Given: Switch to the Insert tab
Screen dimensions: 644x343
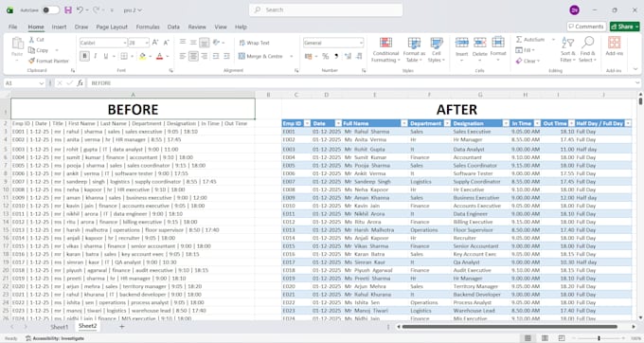Looking at the screenshot, I should click(x=59, y=27).
